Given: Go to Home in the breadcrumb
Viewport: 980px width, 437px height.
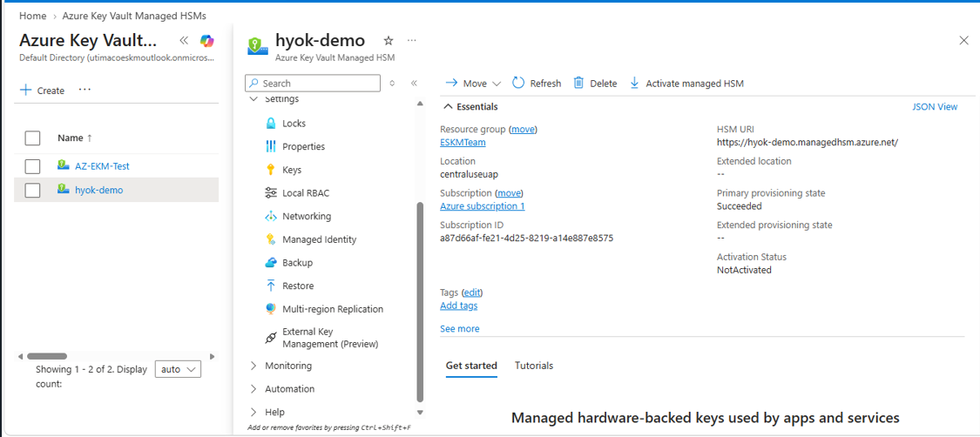Looking at the screenshot, I should tap(33, 16).
